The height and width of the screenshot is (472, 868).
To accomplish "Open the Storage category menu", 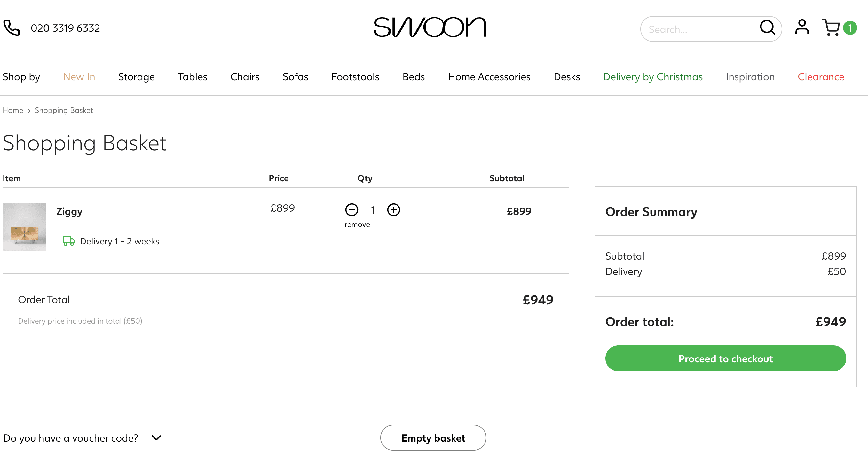I will pos(136,77).
